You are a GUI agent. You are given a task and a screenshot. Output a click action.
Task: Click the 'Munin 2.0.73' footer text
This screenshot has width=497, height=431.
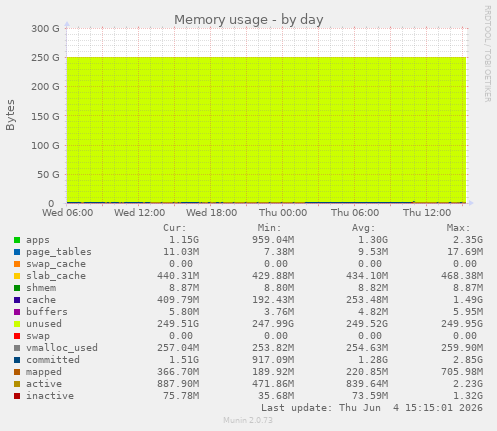click(248, 420)
